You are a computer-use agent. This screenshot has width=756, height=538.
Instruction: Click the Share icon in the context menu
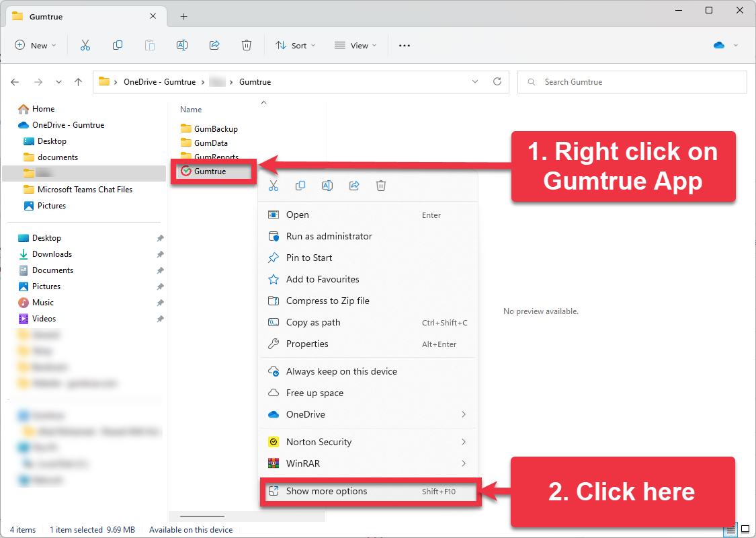pyautogui.click(x=354, y=186)
